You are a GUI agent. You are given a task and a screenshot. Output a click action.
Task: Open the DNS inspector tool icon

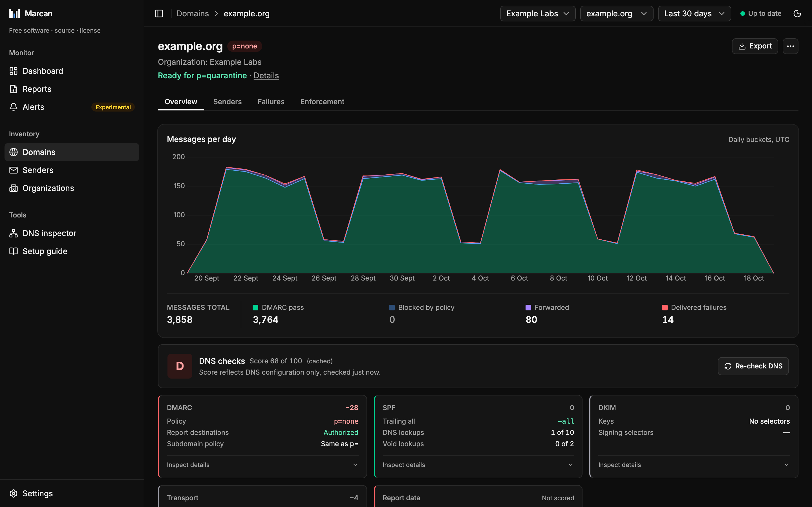14,233
